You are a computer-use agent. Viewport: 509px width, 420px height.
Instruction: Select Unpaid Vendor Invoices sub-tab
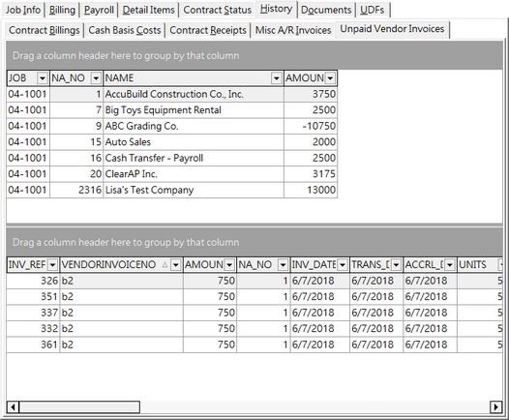[x=392, y=29]
